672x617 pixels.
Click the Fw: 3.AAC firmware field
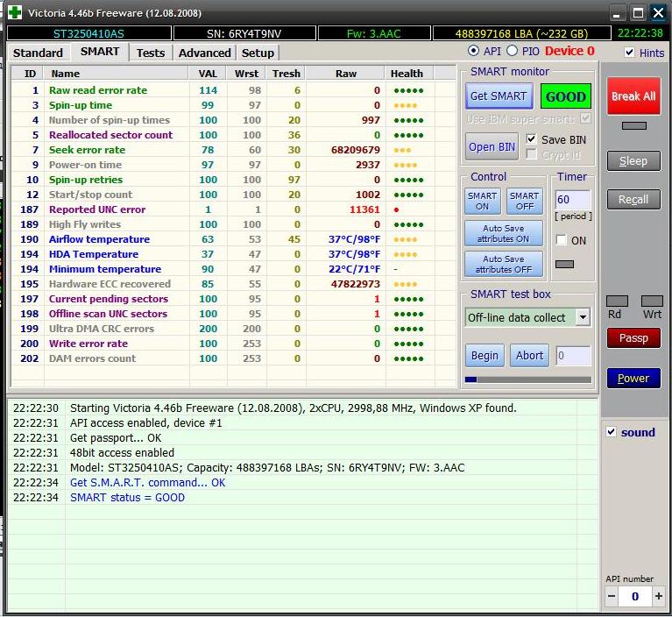(374, 33)
